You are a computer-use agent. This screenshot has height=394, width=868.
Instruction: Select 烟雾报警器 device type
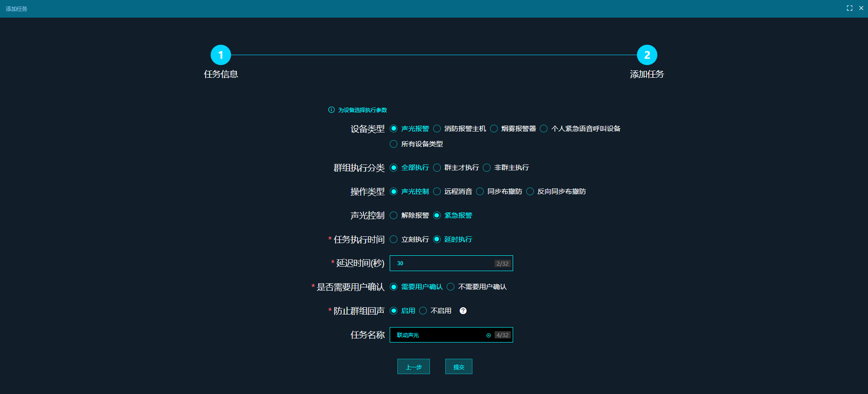[x=494, y=129]
